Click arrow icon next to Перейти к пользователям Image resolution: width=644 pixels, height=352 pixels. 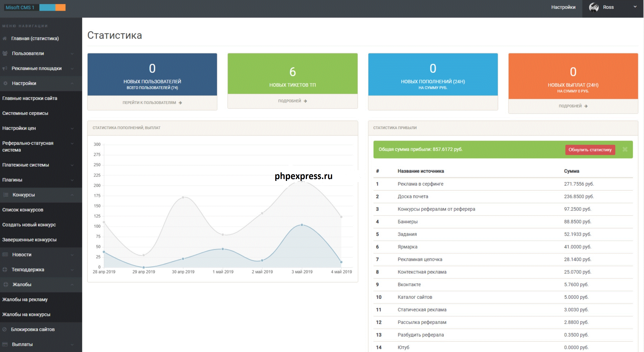(180, 103)
